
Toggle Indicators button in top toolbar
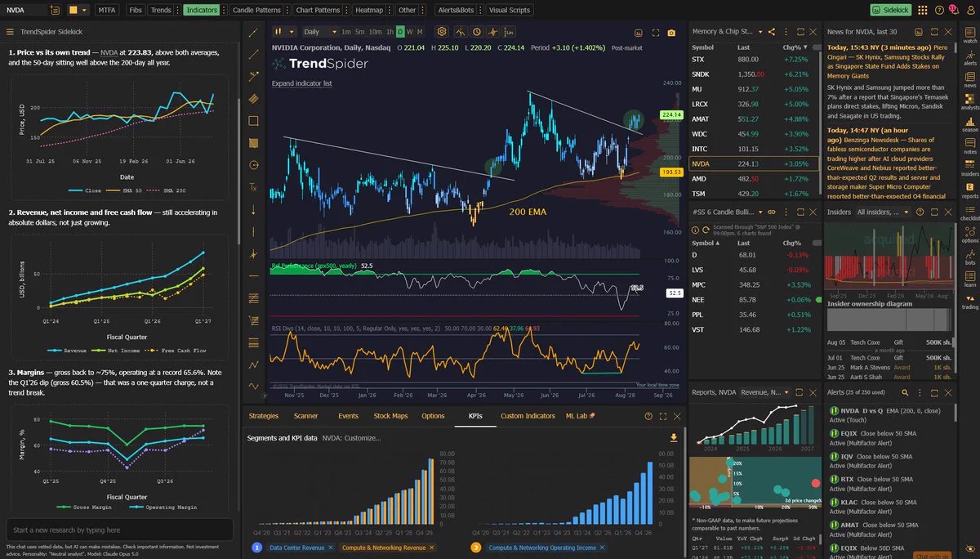[201, 10]
